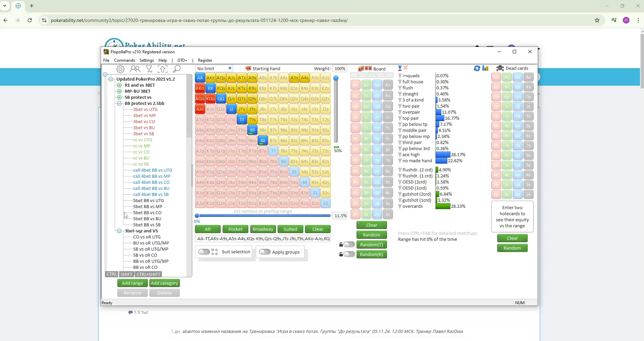Collapse the 3bet-sqz and VS category
Image resolution: width=644 pixels, height=341 pixels.
point(119,231)
